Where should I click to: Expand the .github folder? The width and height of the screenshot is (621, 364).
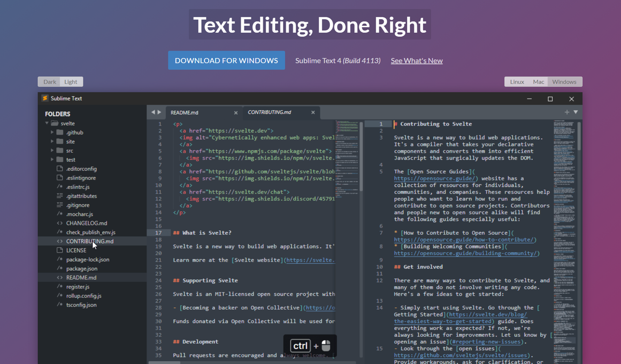click(52, 132)
